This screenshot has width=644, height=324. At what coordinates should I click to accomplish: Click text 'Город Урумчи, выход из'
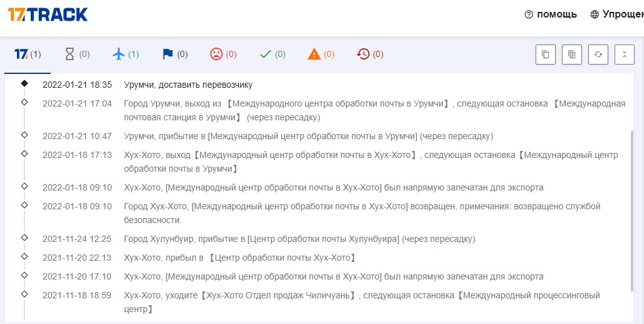coord(172,103)
